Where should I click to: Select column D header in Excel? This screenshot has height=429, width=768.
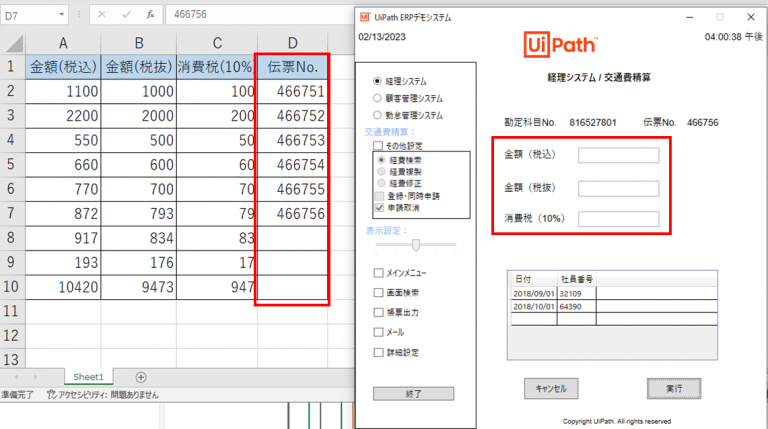point(292,44)
